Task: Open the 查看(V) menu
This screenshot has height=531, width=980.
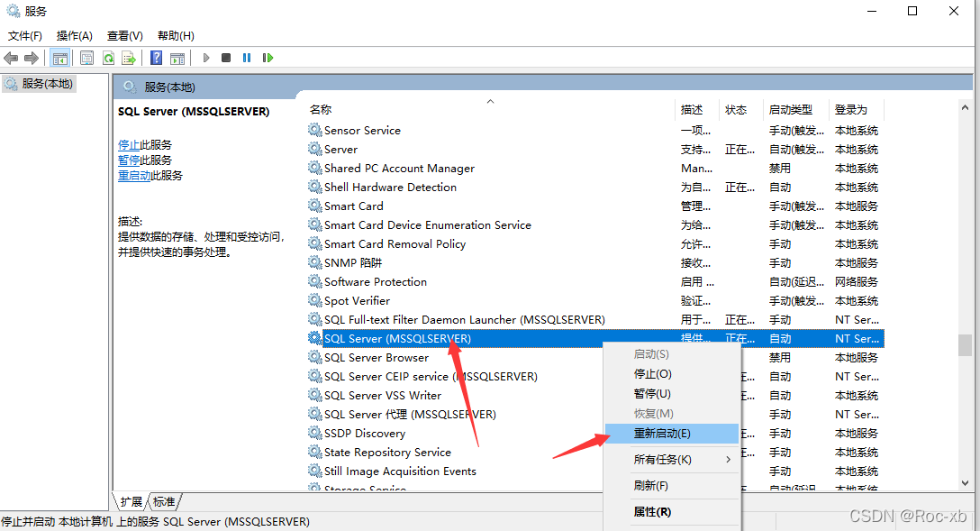Action: 125,36
